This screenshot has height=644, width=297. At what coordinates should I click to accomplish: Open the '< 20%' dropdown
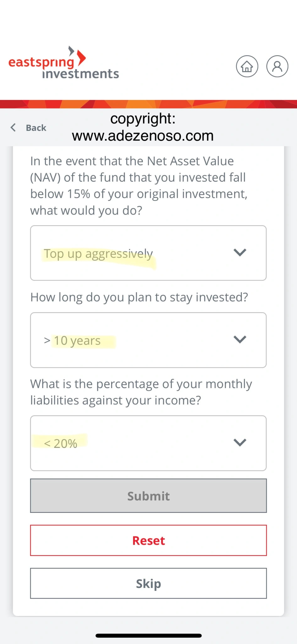(148, 443)
